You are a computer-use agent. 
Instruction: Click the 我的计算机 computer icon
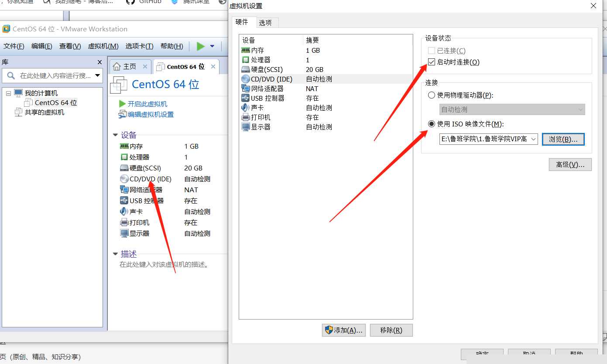(x=18, y=93)
